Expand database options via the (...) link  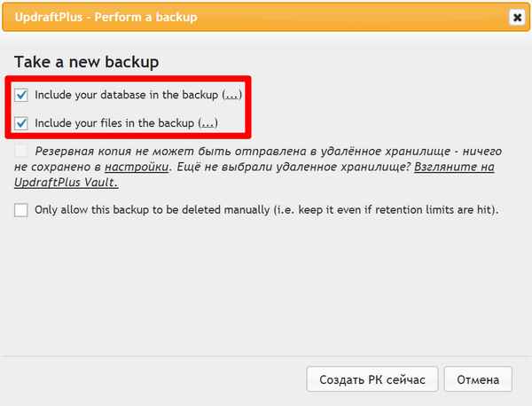(231, 95)
